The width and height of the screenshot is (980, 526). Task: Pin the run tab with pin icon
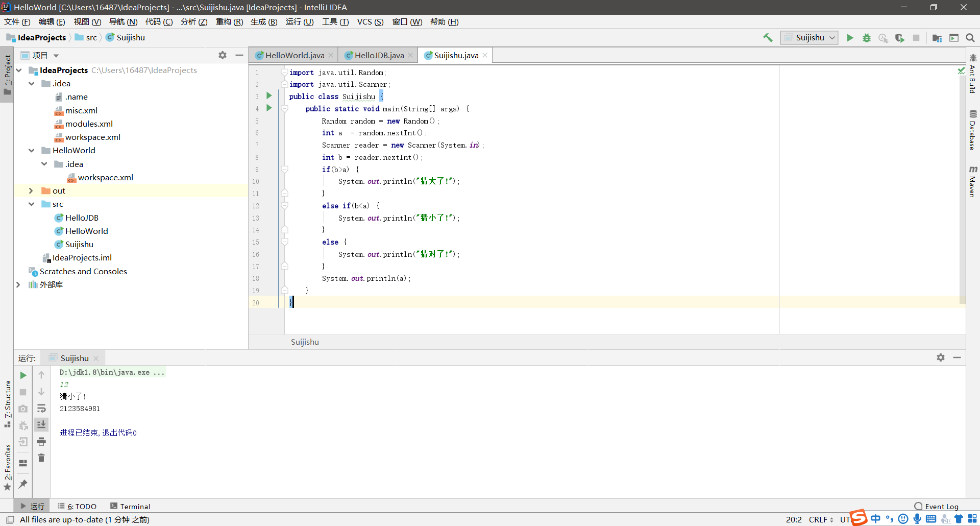point(23,484)
